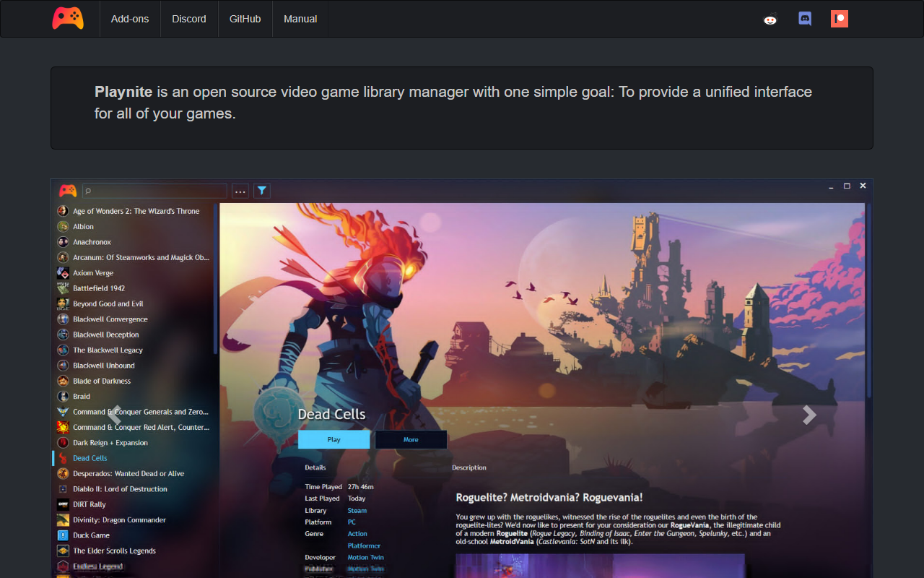Open the Discord nav link
The image size is (924, 578).
189,19
